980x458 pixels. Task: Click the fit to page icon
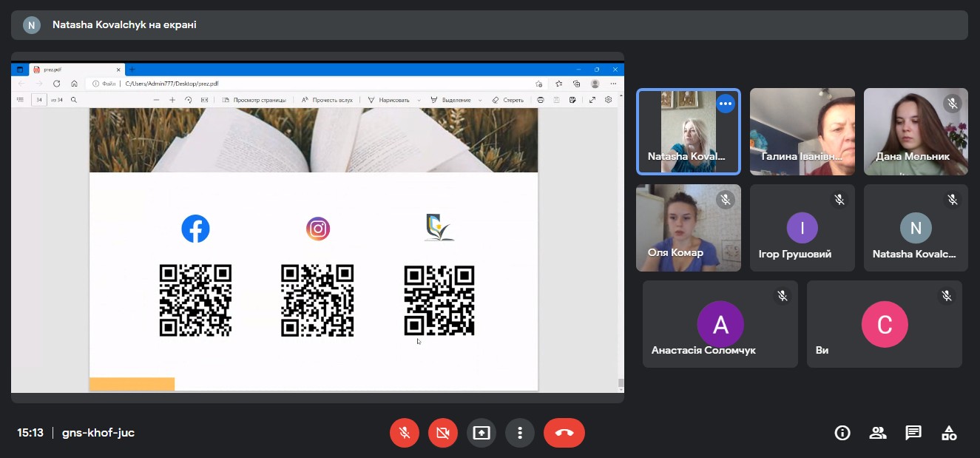click(x=205, y=99)
